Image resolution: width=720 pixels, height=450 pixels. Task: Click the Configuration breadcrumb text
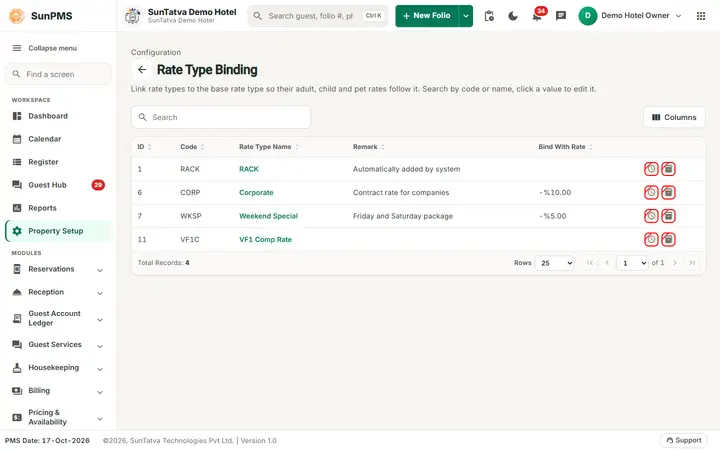point(156,52)
